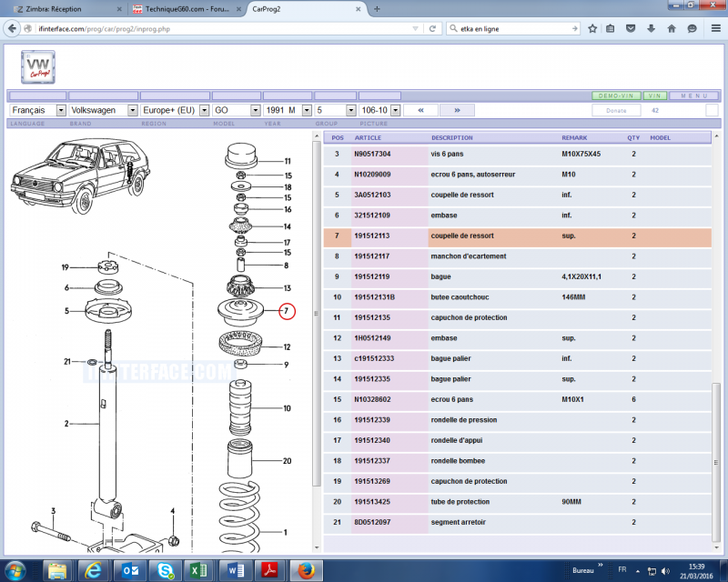The height and width of the screenshot is (582, 728).
Task: Select article number 191512113
Action: pos(372,236)
